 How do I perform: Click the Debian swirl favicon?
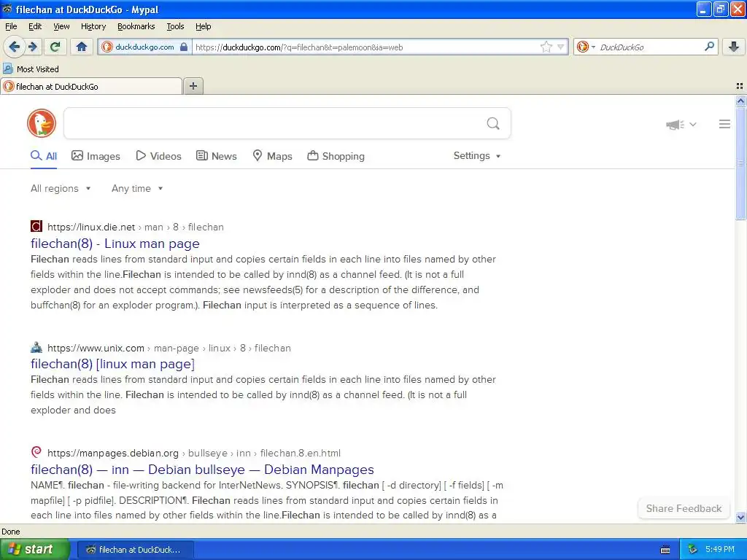[x=36, y=451]
